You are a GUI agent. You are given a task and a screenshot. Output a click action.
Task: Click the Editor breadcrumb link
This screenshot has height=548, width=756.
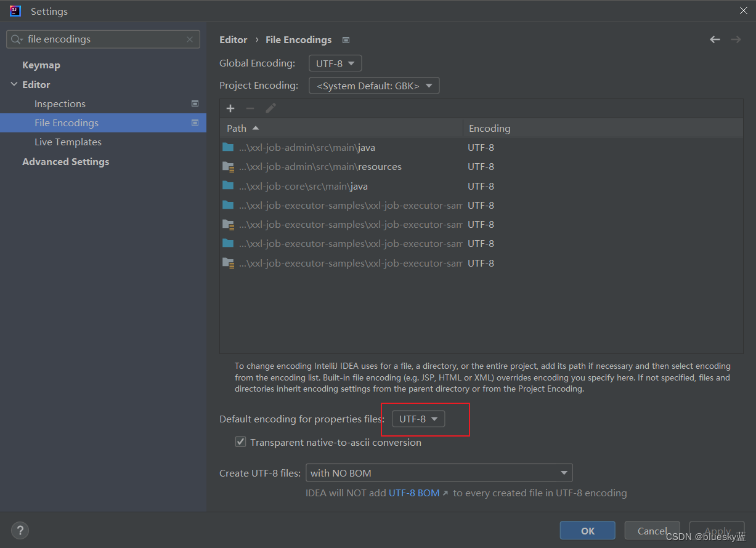(x=234, y=40)
